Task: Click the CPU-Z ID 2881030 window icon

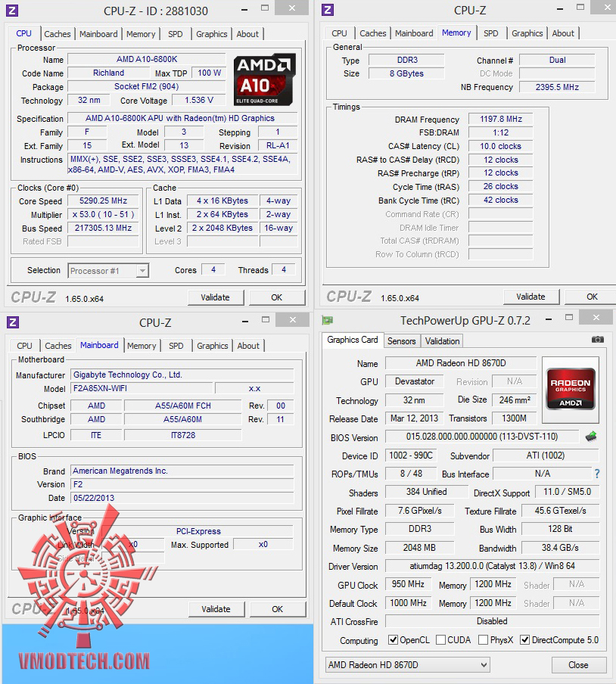Action: point(12,11)
